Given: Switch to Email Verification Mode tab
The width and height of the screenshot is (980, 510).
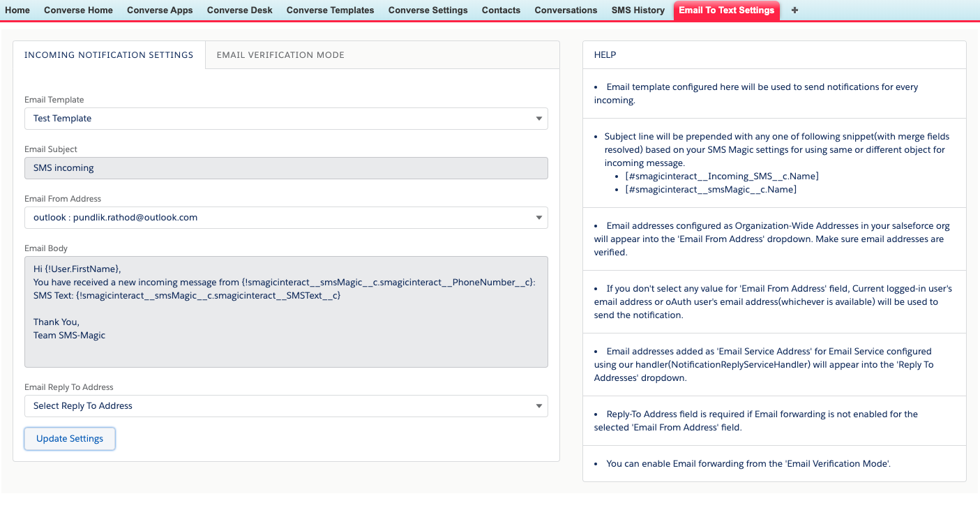Looking at the screenshot, I should [x=280, y=55].
